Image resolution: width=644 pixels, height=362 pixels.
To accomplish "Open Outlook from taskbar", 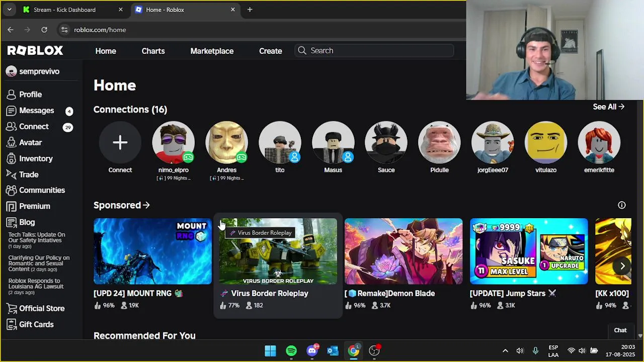I will point(333,350).
